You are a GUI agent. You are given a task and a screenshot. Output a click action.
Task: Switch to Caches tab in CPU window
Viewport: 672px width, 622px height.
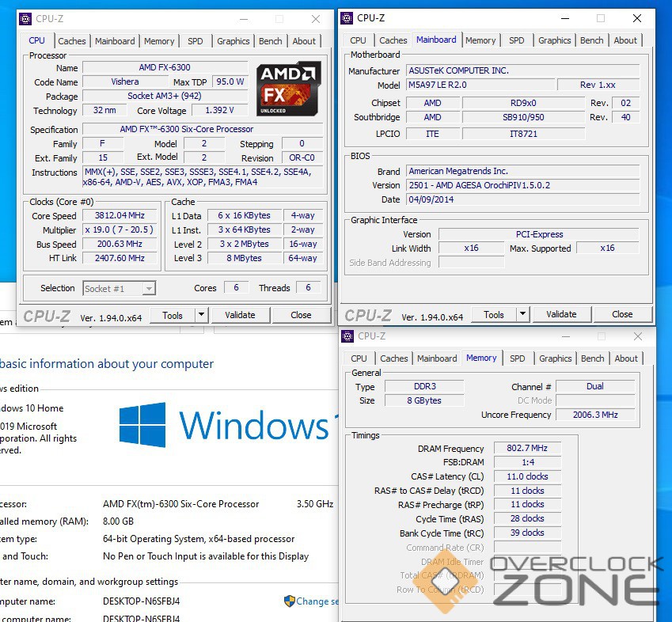pos(72,41)
